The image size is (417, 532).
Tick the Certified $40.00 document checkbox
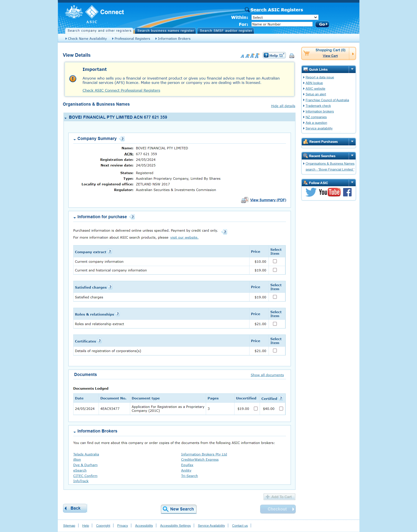coord(281,409)
